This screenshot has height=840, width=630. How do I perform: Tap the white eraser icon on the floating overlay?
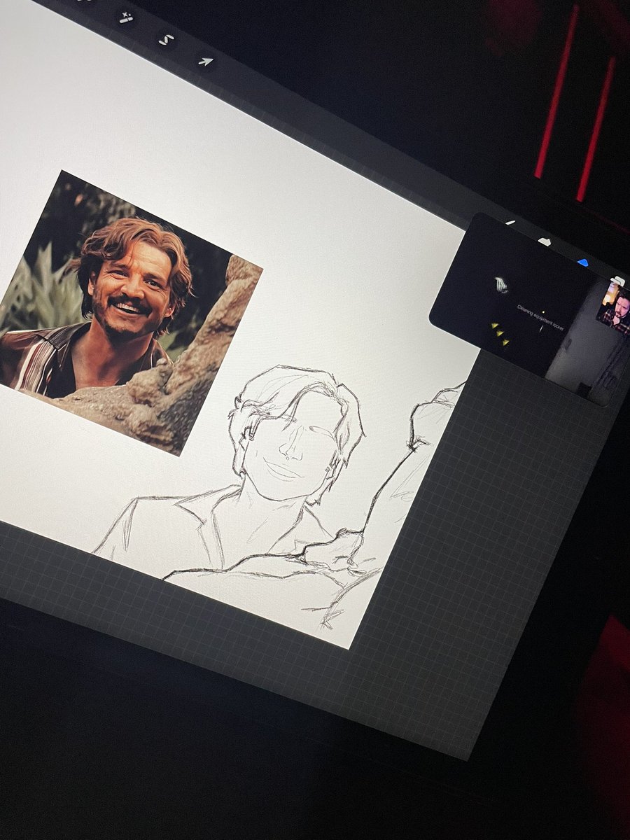(x=544, y=240)
